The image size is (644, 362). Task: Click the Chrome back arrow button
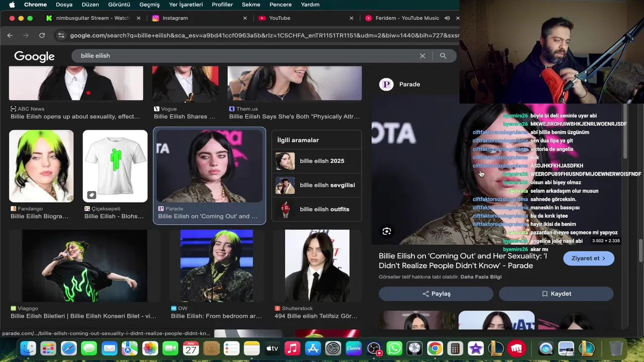click(x=10, y=36)
